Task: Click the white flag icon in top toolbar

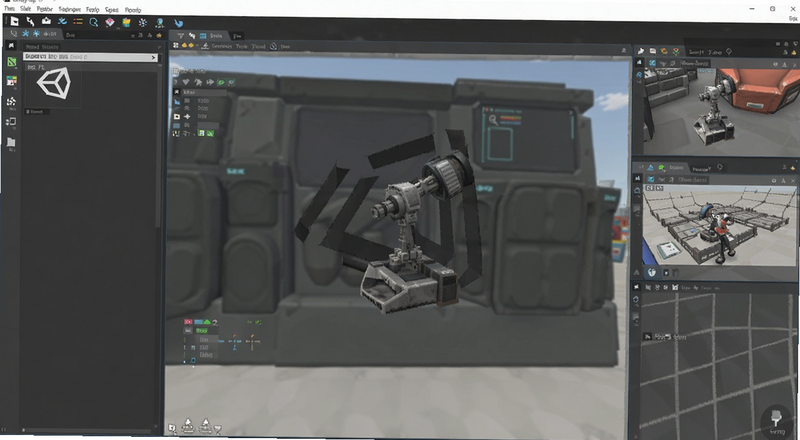Action: point(14,21)
